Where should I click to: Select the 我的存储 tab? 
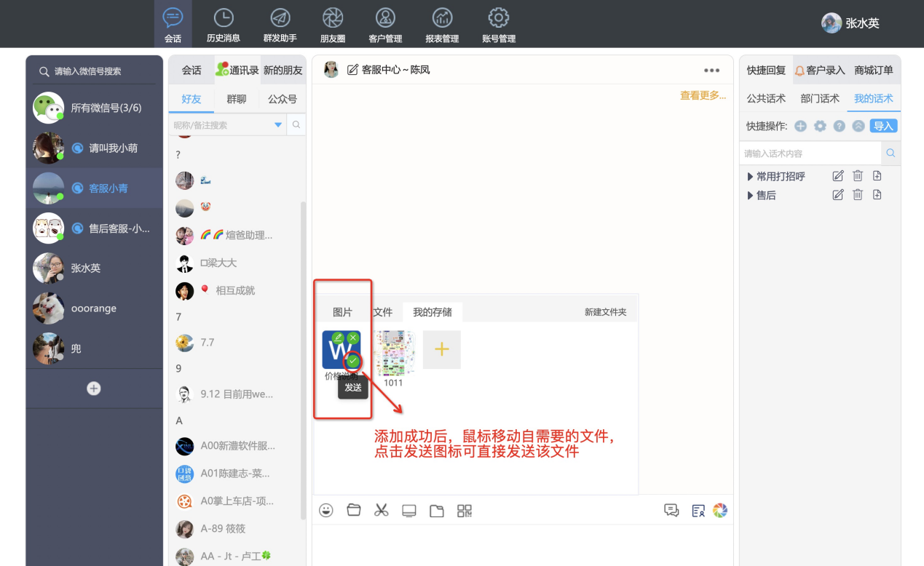coord(433,312)
